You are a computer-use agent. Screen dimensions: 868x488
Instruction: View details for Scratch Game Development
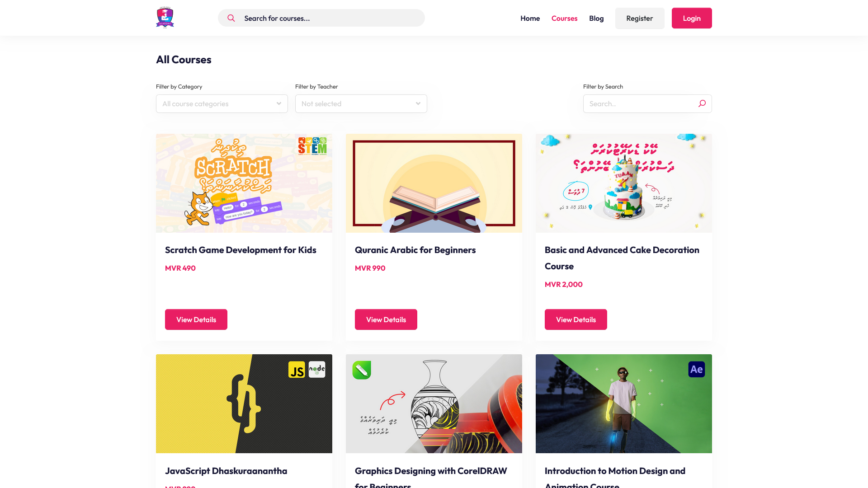click(196, 319)
